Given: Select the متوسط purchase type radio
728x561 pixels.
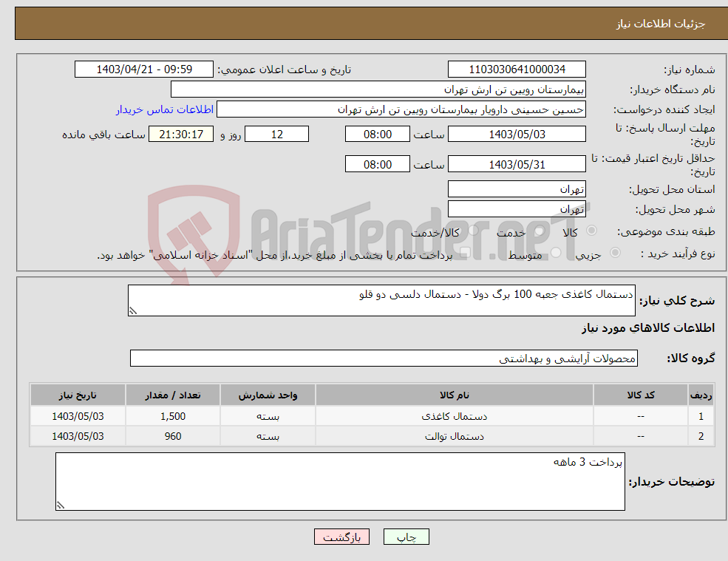Looking at the screenshot, I should click(557, 253).
